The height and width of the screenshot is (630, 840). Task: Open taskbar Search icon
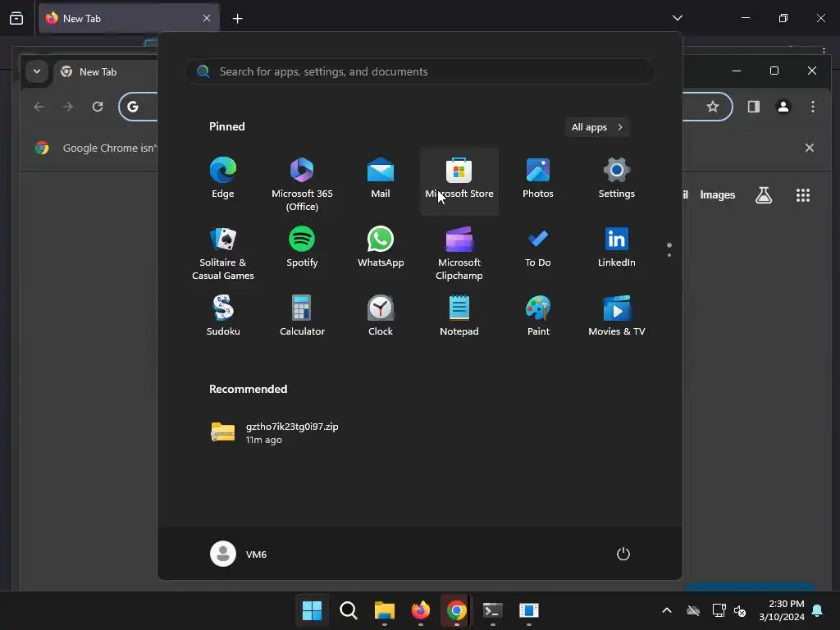(348, 610)
